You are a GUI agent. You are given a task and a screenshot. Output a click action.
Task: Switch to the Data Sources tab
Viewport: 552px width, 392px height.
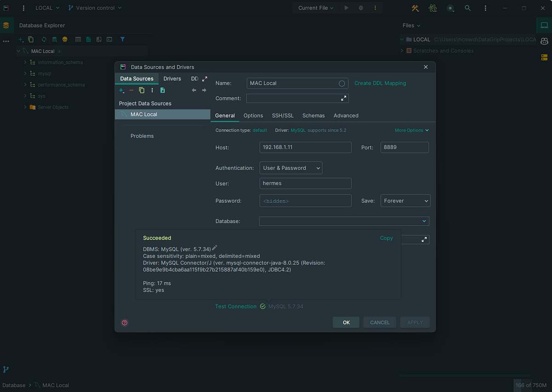[x=137, y=79]
